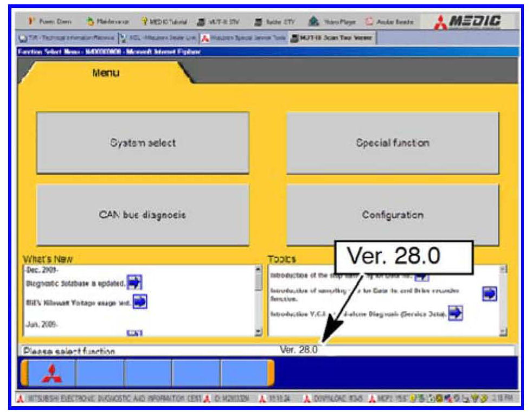Click arrow icon for Data recorder function topic
532x416 pixels.
(x=489, y=293)
